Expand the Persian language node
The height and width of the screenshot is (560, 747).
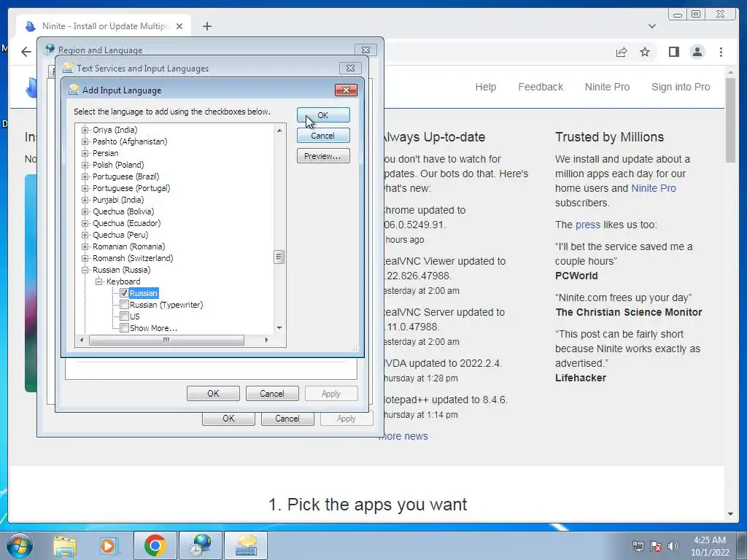(x=85, y=153)
